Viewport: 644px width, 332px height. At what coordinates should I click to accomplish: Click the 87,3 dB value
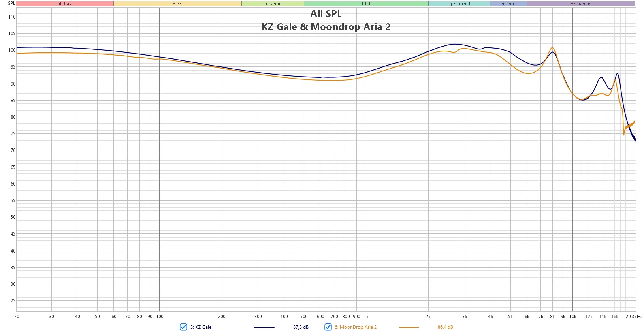click(x=301, y=327)
